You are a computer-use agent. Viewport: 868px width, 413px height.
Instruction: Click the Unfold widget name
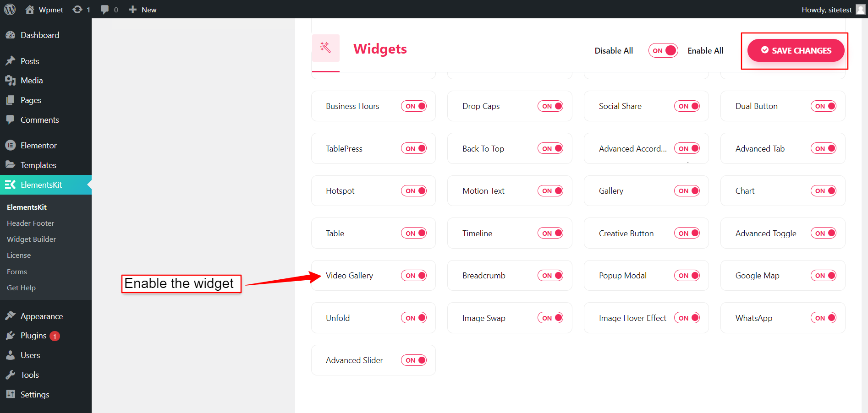[x=338, y=318]
